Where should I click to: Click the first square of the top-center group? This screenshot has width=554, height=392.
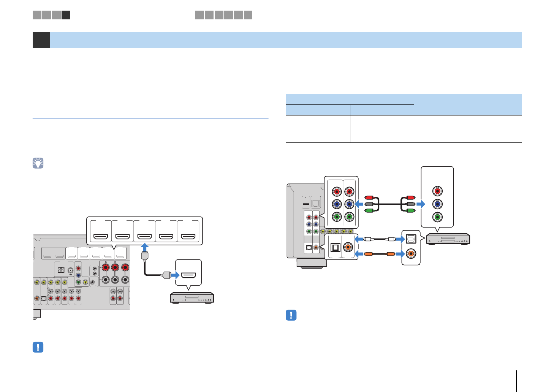(x=199, y=15)
